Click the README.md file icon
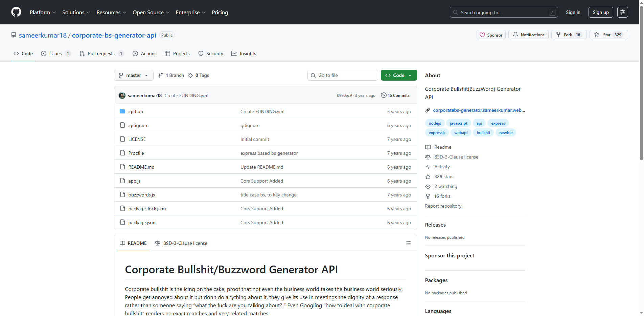This screenshot has width=644, height=316. click(x=122, y=167)
